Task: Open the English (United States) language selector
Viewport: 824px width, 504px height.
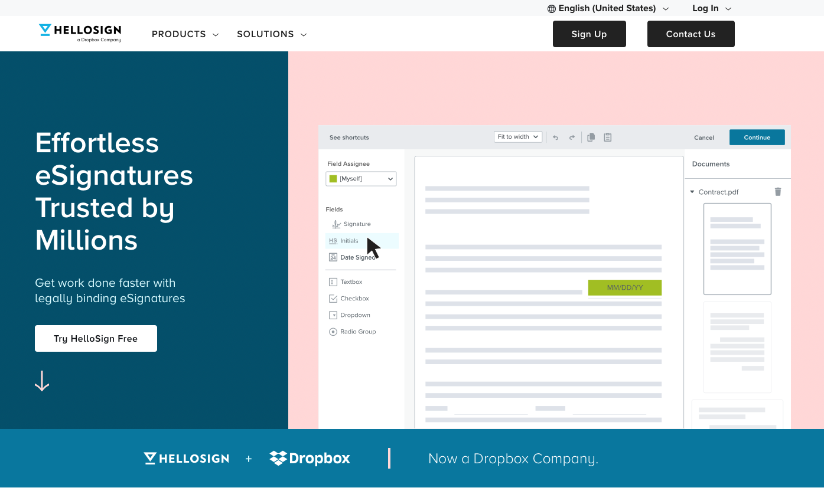Action: pyautogui.click(x=608, y=8)
